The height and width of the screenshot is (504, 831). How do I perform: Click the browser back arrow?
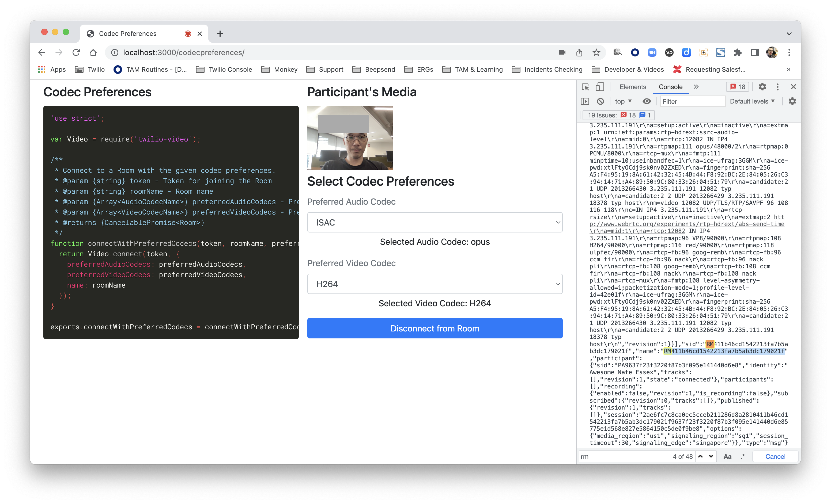coord(41,52)
